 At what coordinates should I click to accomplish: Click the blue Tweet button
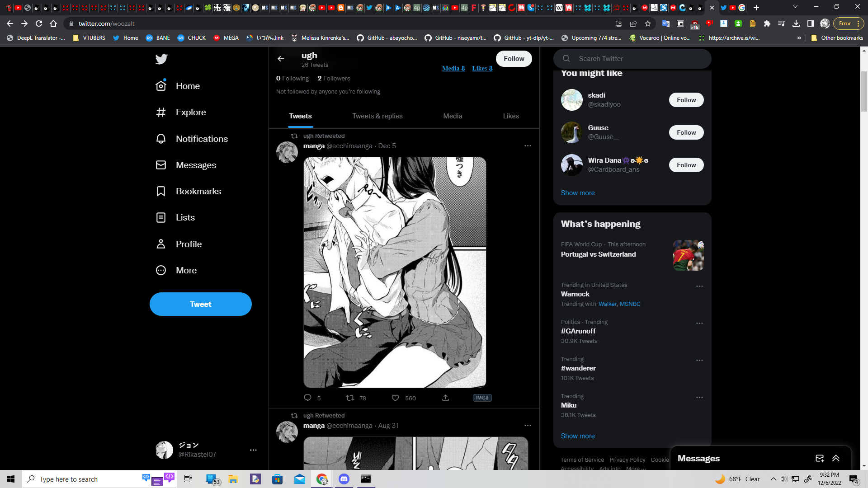[x=200, y=304]
